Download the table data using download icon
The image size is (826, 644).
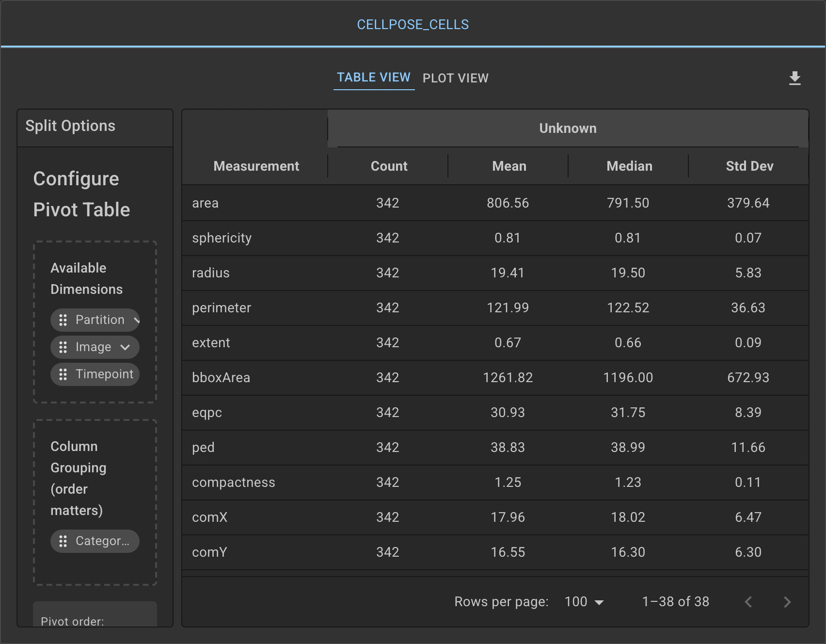794,78
